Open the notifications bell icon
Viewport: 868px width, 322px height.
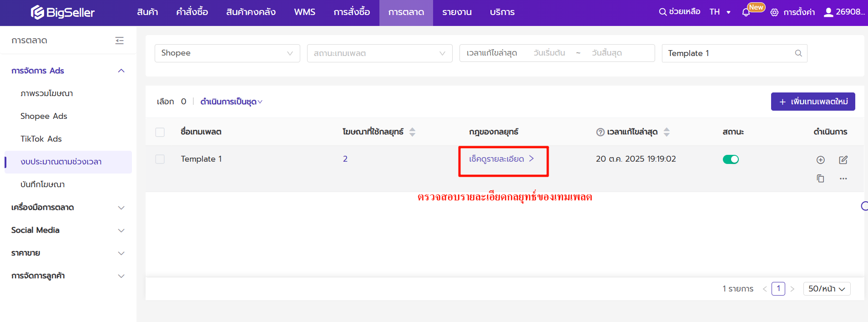(746, 12)
